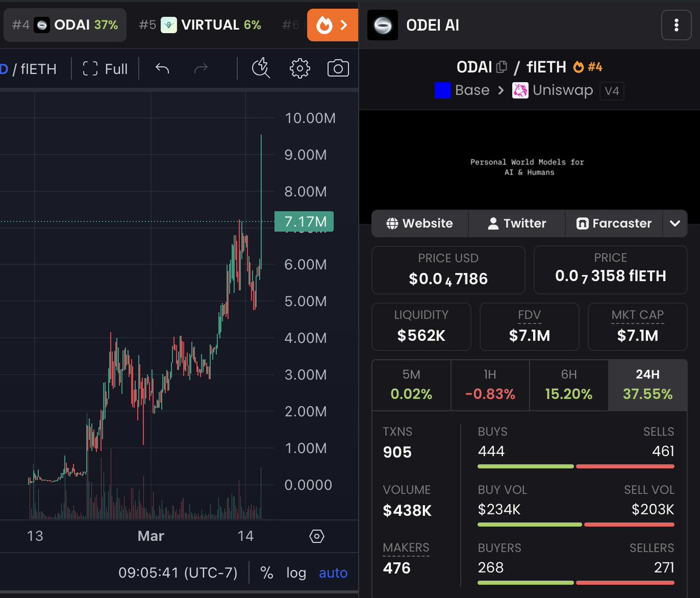Select the #4 ODAI trending ticker
This screenshot has height=598, width=700.
pos(65,25)
